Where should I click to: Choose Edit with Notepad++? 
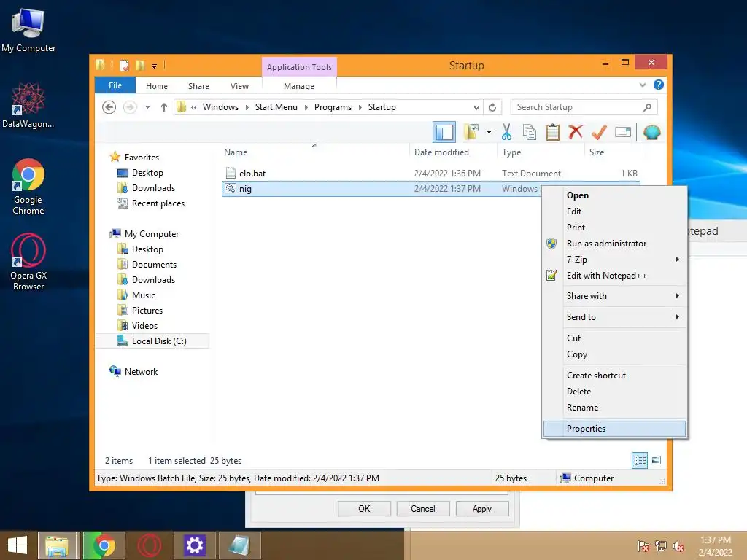click(614, 276)
